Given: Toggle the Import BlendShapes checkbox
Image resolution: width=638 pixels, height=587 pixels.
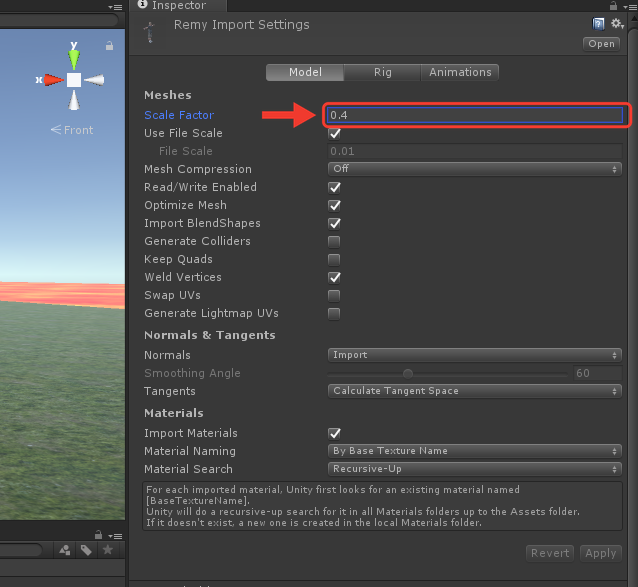Looking at the screenshot, I should (x=334, y=223).
